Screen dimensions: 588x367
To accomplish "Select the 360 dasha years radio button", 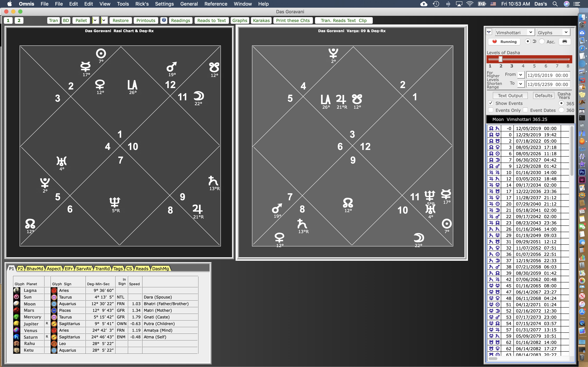I will click(x=561, y=110).
